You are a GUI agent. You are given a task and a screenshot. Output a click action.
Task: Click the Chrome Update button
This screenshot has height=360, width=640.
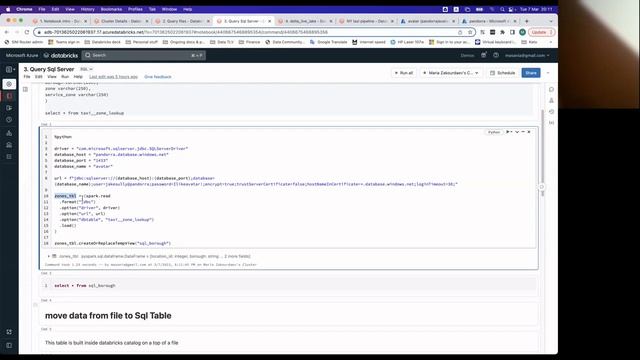point(541,32)
